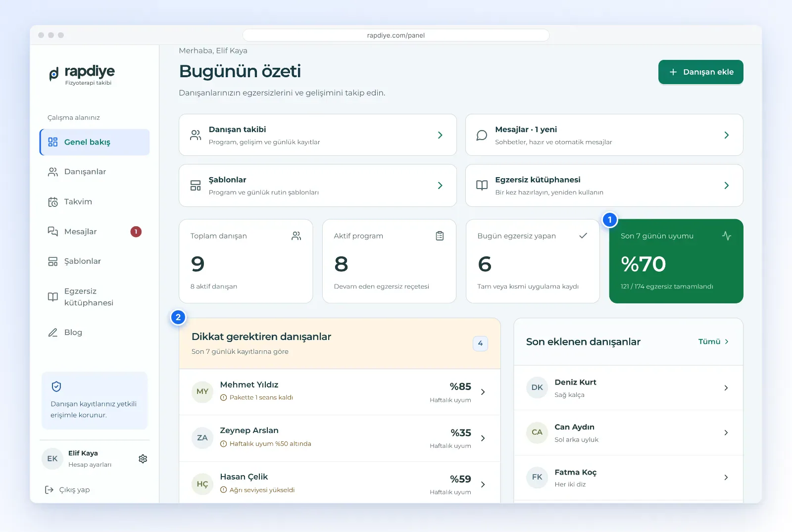Open Mesajlar card via its chevron
792x532 pixels.
tap(726, 135)
